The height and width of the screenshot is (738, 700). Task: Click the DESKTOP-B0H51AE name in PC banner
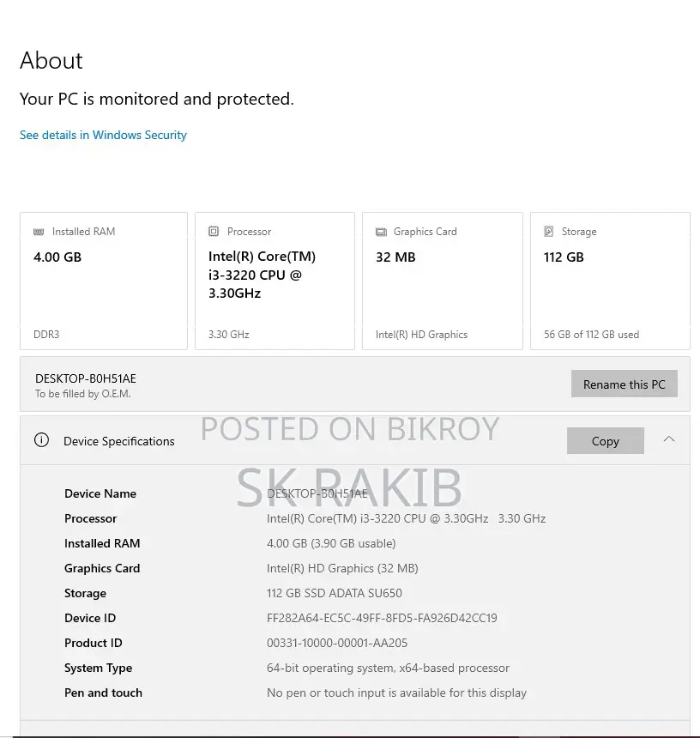[x=86, y=378]
